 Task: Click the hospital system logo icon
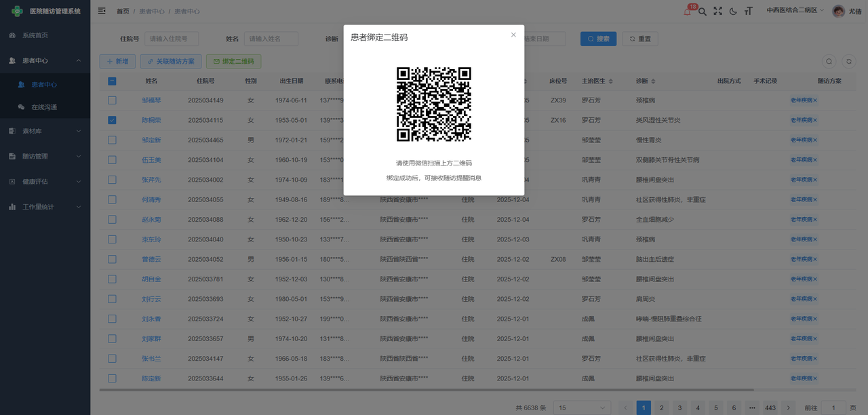[17, 11]
